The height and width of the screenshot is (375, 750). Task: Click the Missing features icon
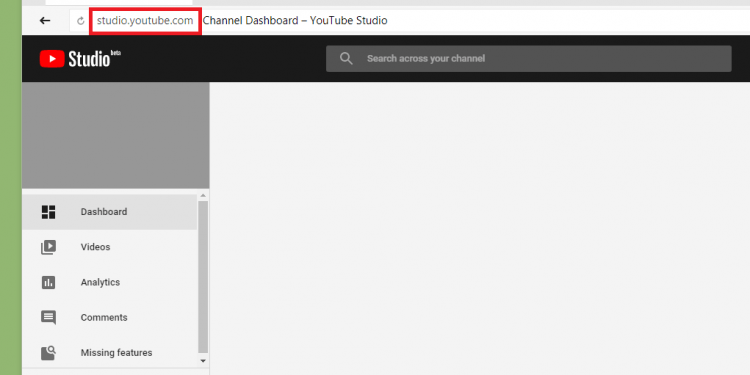(x=48, y=353)
